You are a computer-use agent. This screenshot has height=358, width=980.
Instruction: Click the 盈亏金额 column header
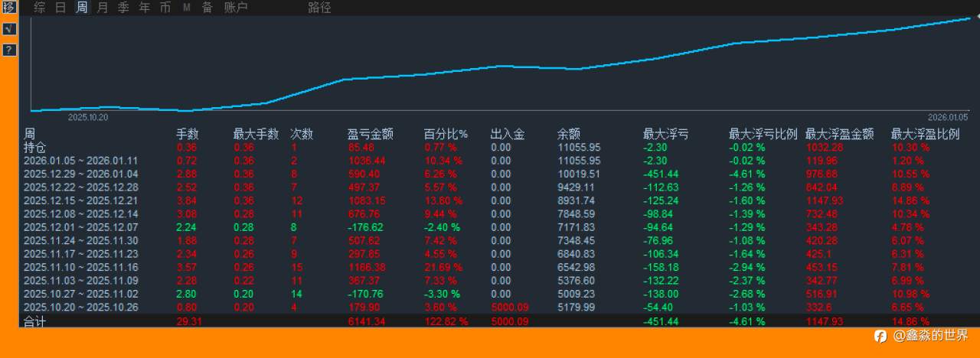(371, 134)
